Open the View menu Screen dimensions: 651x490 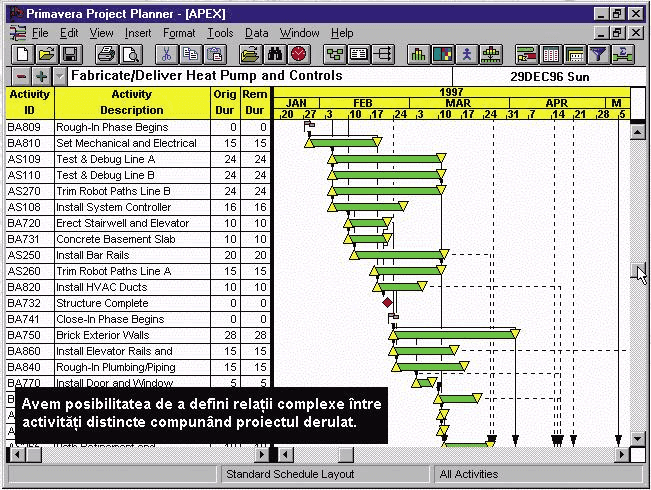tap(101, 33)
